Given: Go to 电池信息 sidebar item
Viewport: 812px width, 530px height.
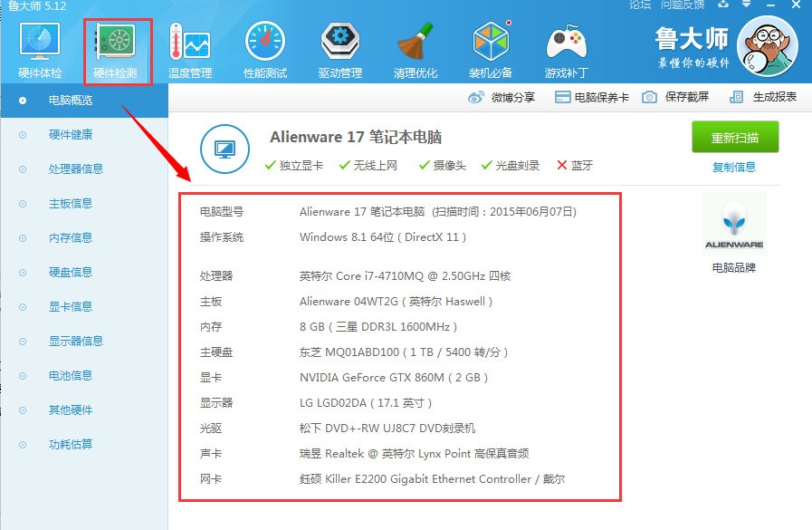Looking at the screenshot, I should click(71, 375).
